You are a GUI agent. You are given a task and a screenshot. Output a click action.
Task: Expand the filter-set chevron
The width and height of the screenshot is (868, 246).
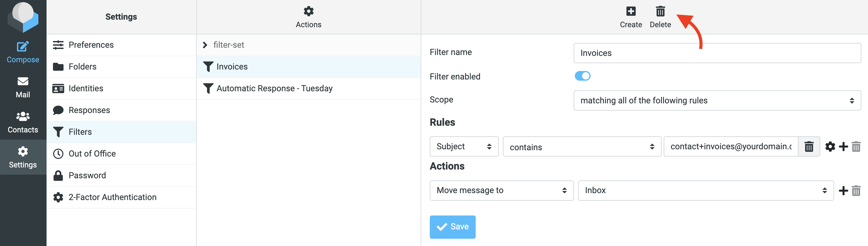pos(205,45)
